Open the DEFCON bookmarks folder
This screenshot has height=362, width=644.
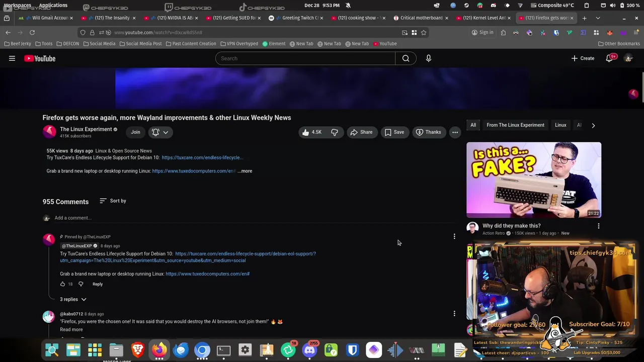[x=67, y=44]
